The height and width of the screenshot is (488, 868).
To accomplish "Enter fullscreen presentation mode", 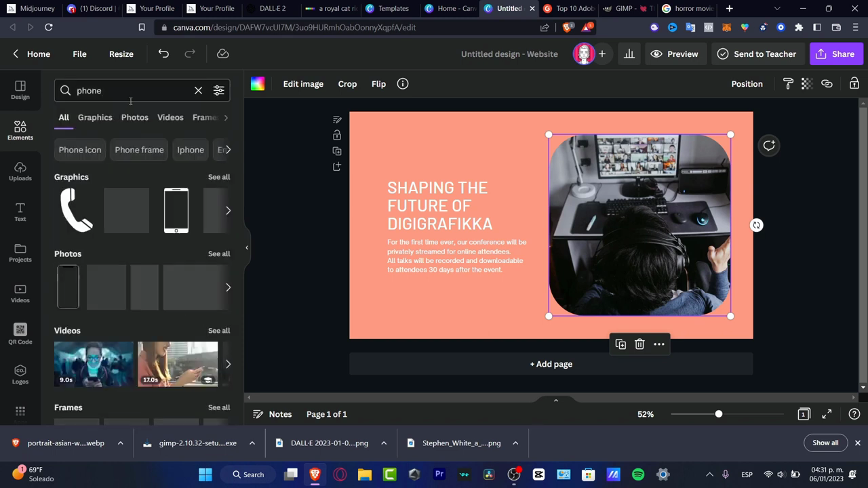I will pyautogui.click(x=827, y=414).
